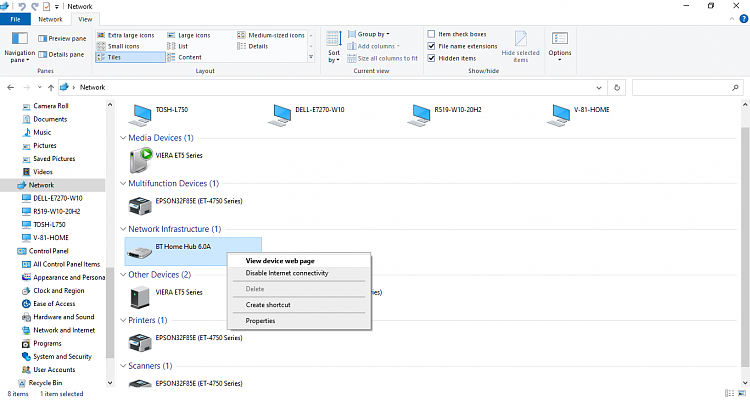This screenshot has width=750, height=400.
Task: Open Folder Options button
Action: 560,47
